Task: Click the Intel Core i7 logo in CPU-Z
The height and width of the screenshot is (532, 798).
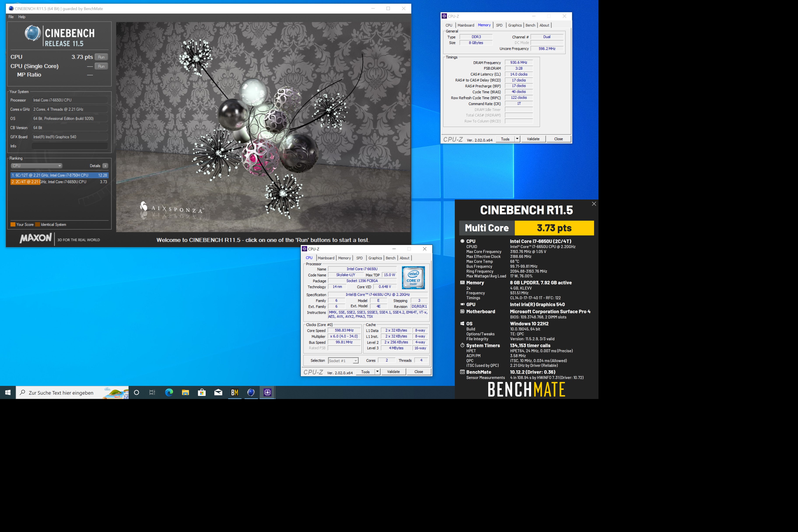Action: [413, 278]
